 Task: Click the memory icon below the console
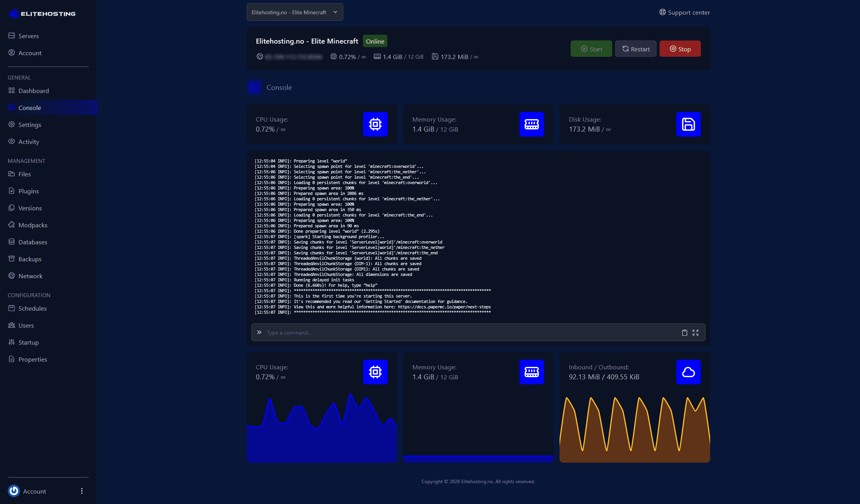pos(532,372)
